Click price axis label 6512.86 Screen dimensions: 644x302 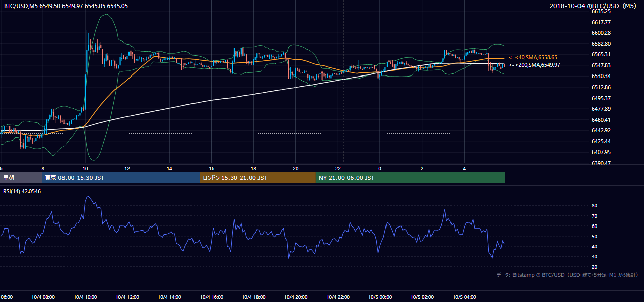601,87
